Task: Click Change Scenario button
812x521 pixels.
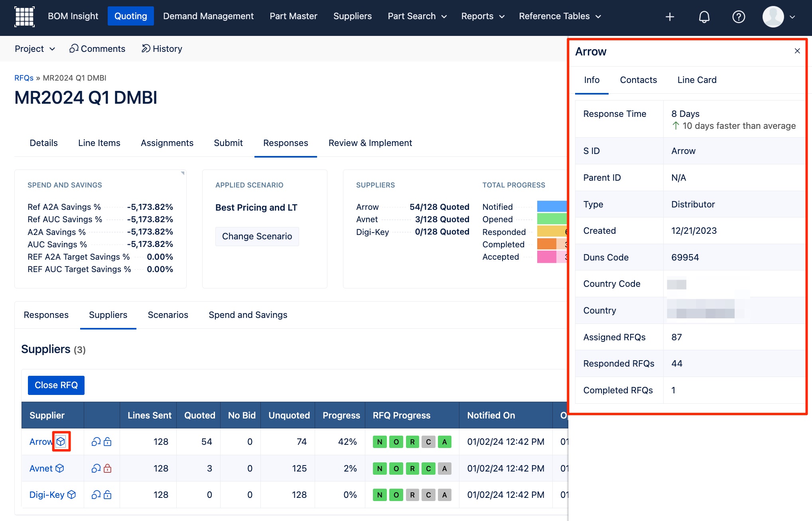Action: (x=257, y=236)
